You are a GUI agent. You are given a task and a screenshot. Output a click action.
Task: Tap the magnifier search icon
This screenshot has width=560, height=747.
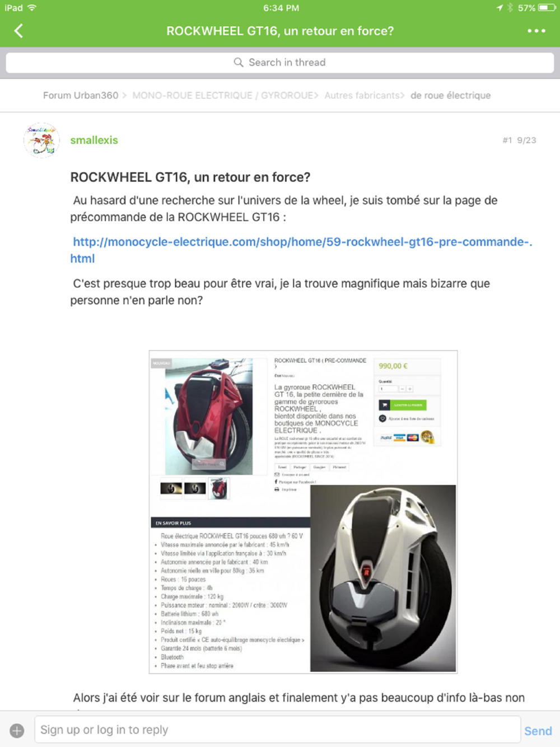(239, 62)
